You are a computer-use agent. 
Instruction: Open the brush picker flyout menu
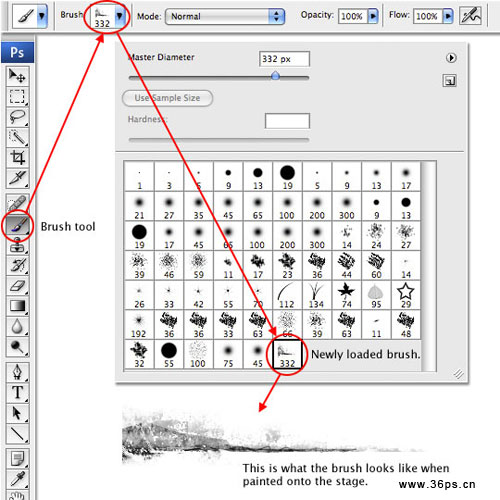click(x=451, y=58)
